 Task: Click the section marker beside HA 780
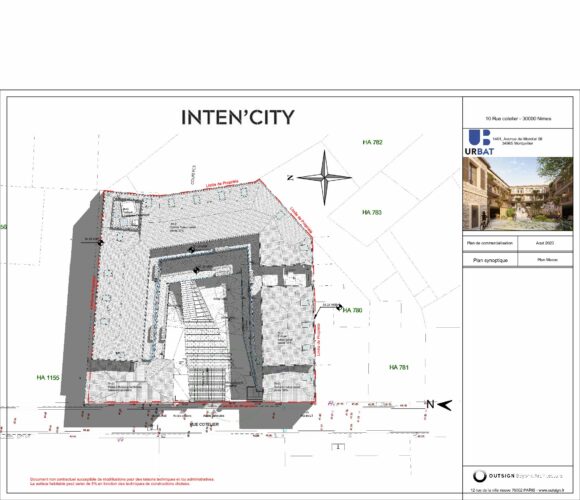[339, 306]
